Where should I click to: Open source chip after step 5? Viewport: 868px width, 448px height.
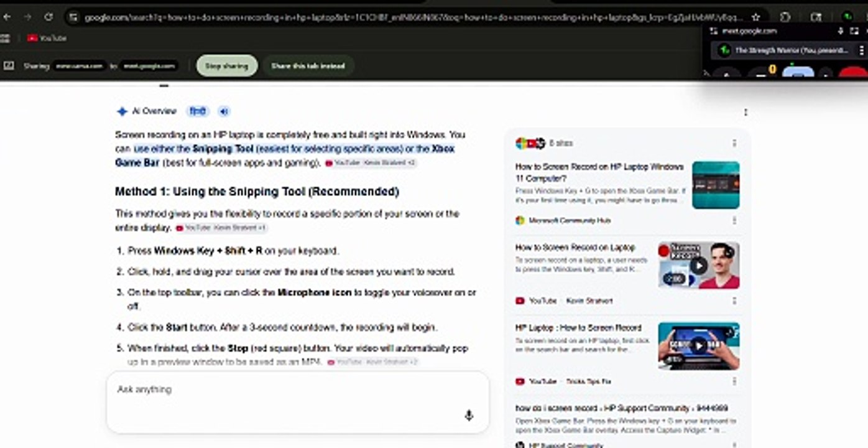373,362
